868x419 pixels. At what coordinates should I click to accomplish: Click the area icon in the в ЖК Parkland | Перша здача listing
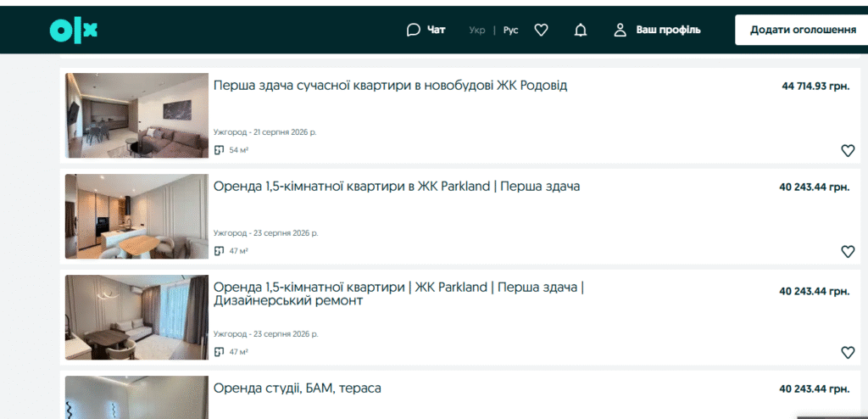[220, 251]
